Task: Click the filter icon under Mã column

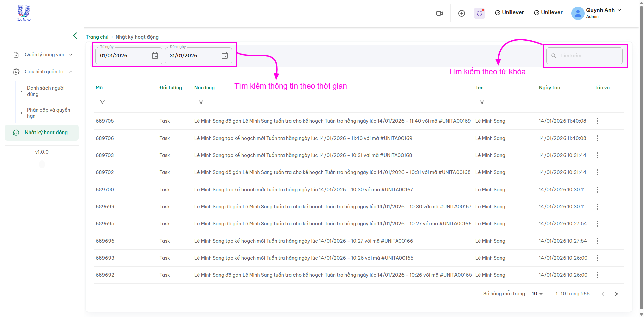Action: click(102, 102)
